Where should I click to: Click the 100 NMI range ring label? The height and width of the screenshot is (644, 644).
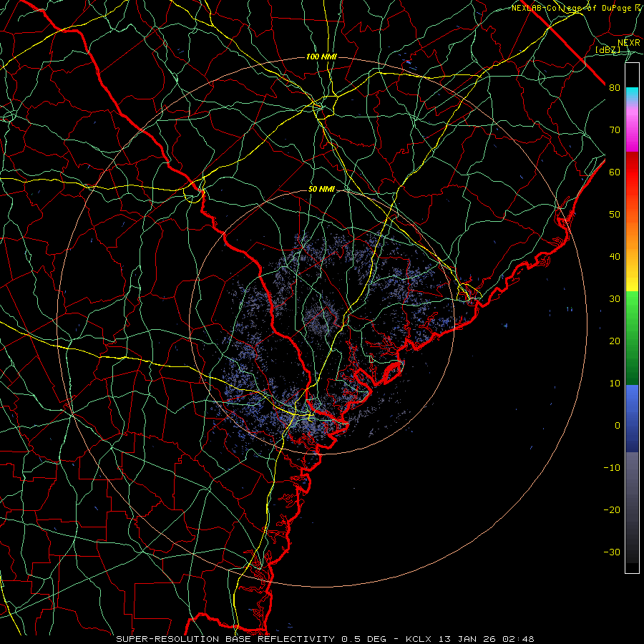click(x=321, y=57)
